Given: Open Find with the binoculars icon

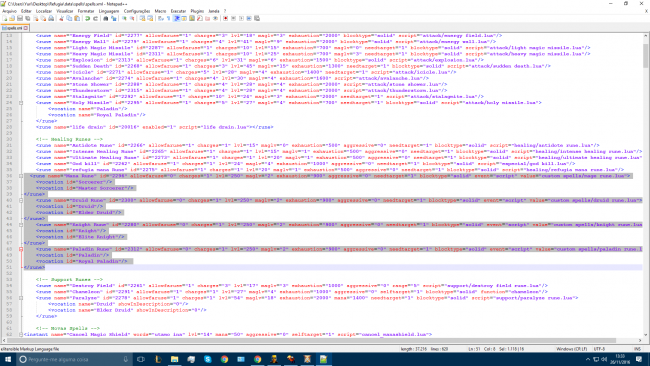Looking at the screenshot, I should [x=106, y=18].
